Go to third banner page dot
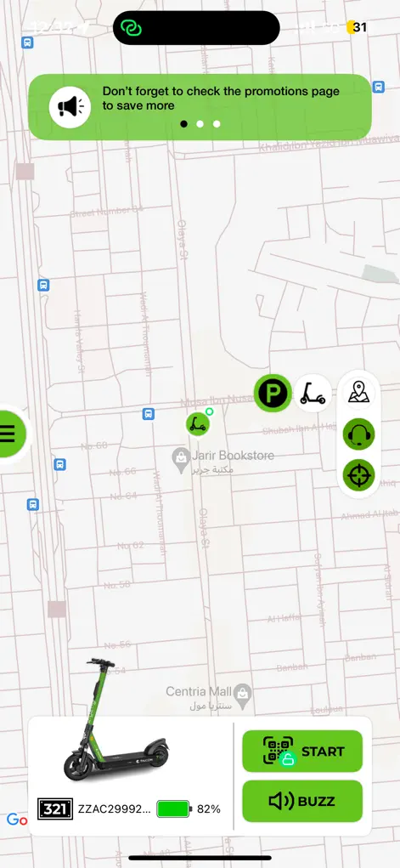Image resolution: width=400 pixels, height=868 pixels. pyautogui.click(x=217, y=124)
